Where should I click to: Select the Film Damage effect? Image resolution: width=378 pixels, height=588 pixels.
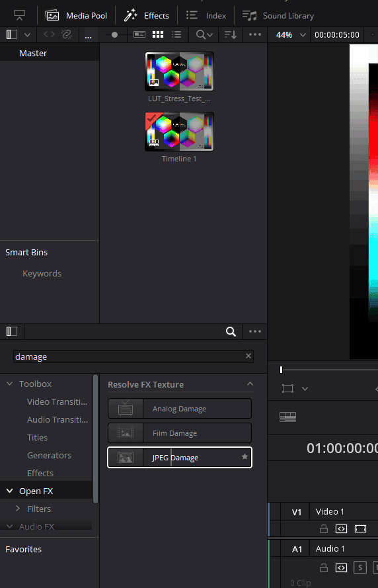coord(180,433)
